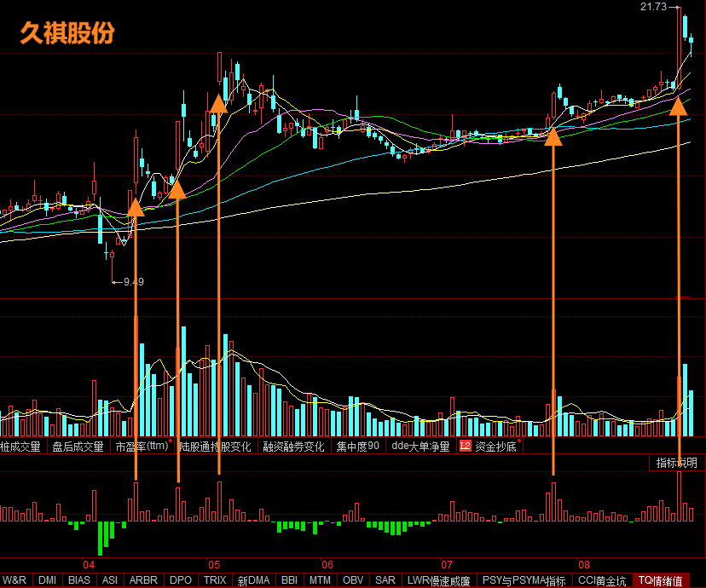Image resolution: width=706 pixels, height=588 pixels.
Task: Select the dde大单净量 tab
Action: [420, 447]
